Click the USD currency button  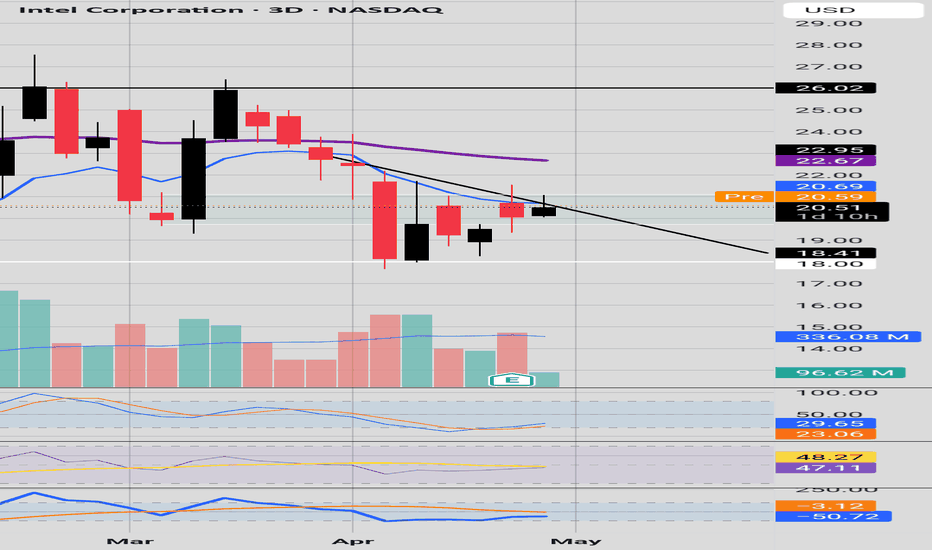tap(853, 10)
